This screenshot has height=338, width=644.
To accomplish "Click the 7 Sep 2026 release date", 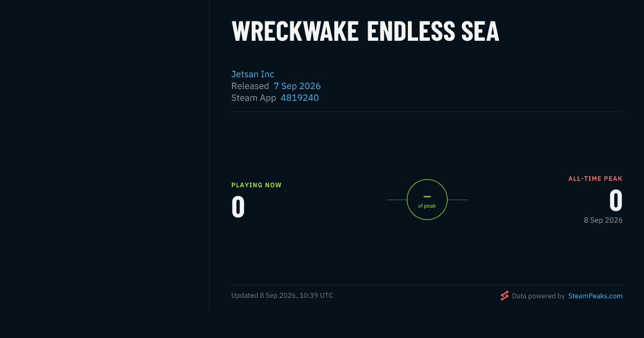I will 297,86.
